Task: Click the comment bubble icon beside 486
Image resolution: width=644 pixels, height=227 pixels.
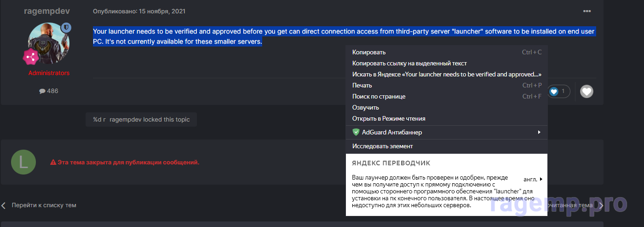Action: point(42,91)
